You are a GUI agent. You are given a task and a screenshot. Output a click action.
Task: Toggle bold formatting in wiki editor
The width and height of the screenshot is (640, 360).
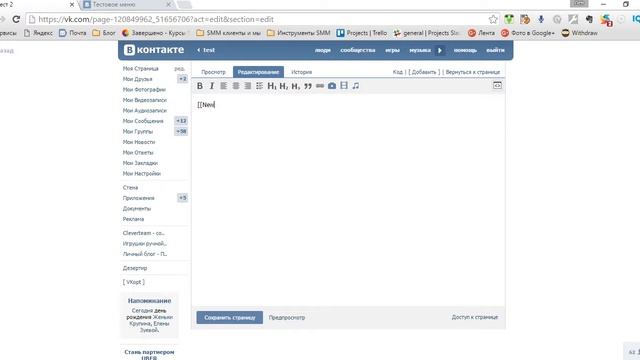coord(200,86)
